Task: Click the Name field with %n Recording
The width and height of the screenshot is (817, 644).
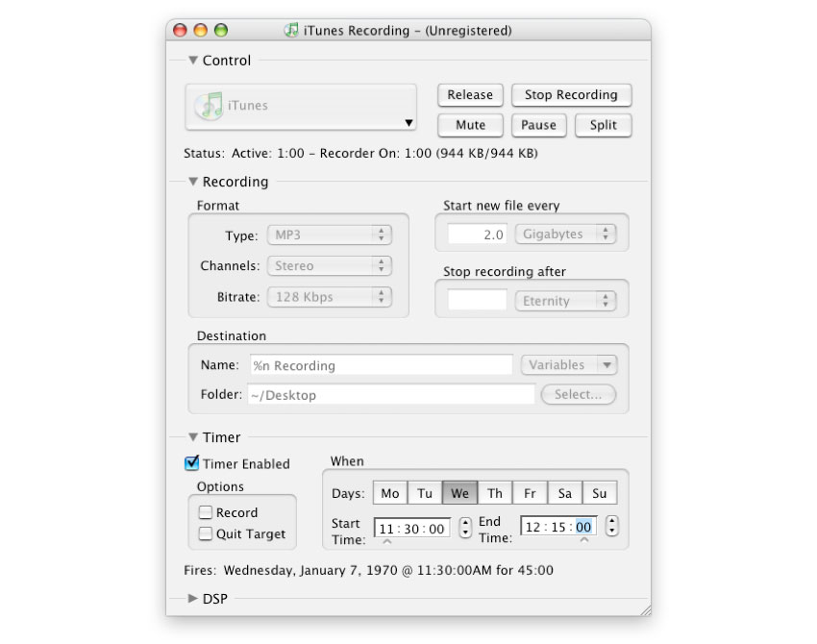Action: 381,365
